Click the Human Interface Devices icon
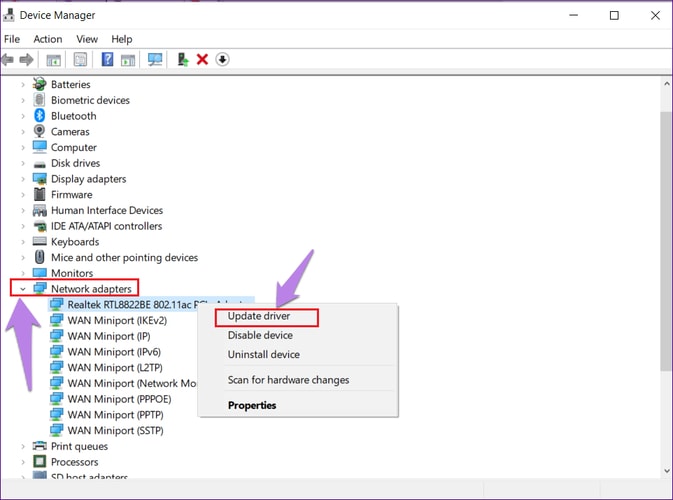This screenshot has height=500, width=673. click(39, 210)
